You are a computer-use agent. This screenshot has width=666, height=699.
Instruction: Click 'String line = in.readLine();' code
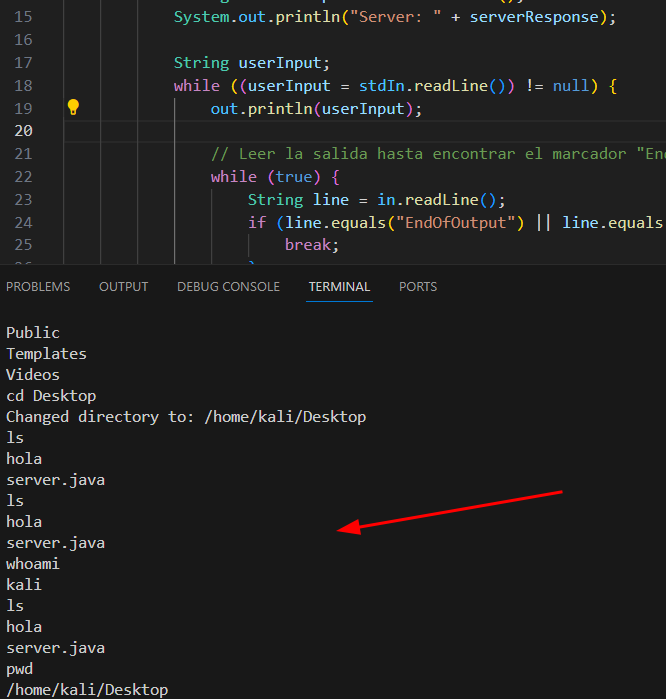click(x=377, y=200)
